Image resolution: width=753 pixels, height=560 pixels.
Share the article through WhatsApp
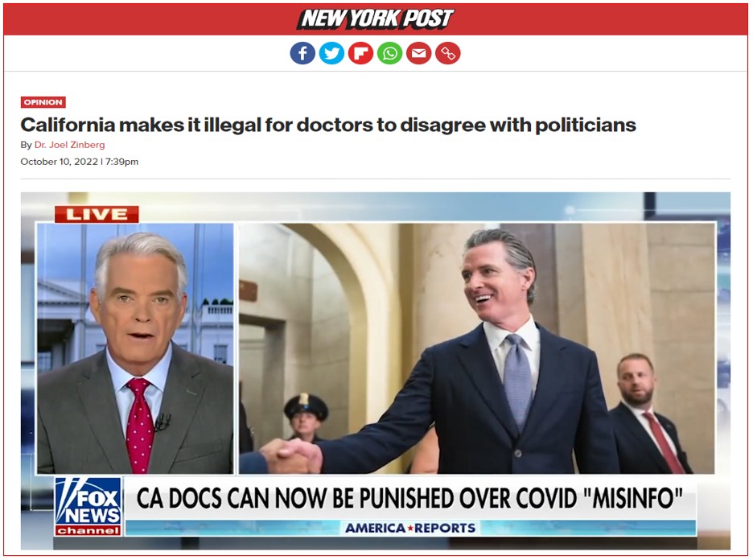[x=390, y=53]
